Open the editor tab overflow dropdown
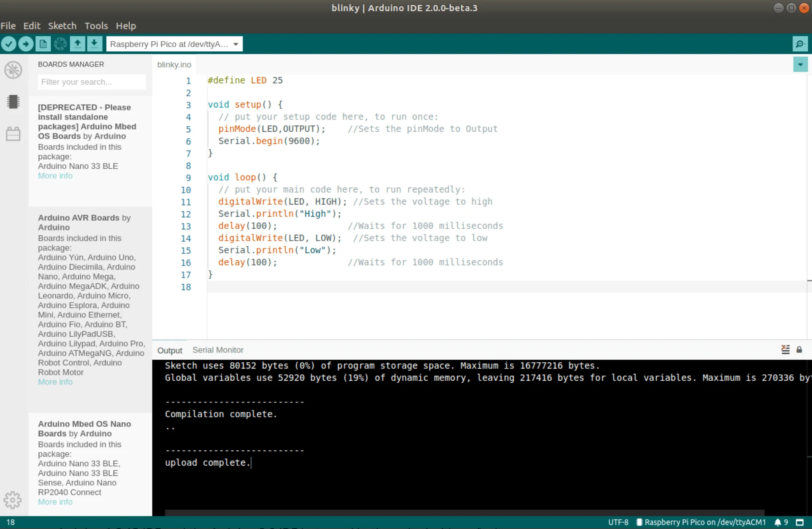The height and width of the screenshot is (529, 812). tap(800, 65)
